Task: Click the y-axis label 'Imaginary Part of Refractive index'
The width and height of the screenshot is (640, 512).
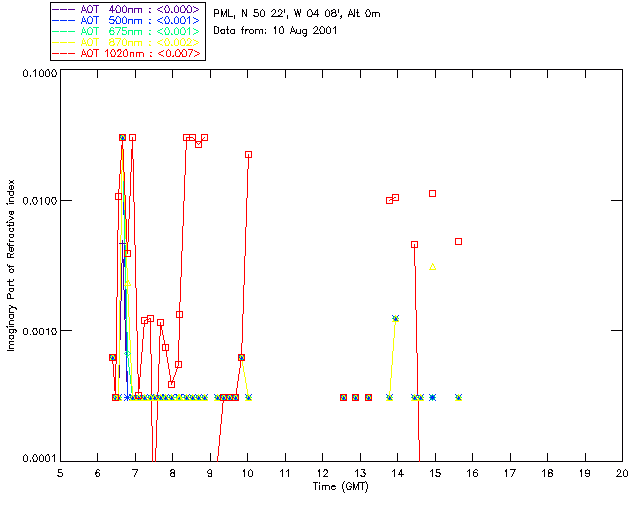Action: click(x=11, y=265)
